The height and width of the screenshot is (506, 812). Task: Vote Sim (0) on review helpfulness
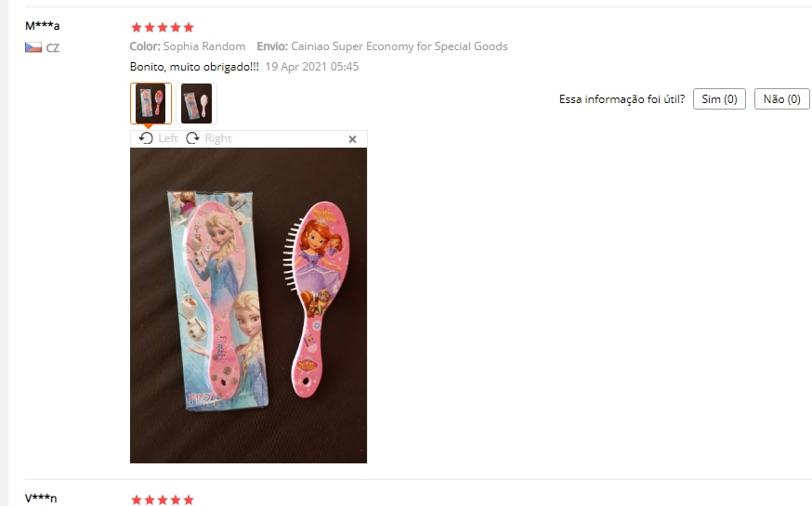tap(719, 98)
